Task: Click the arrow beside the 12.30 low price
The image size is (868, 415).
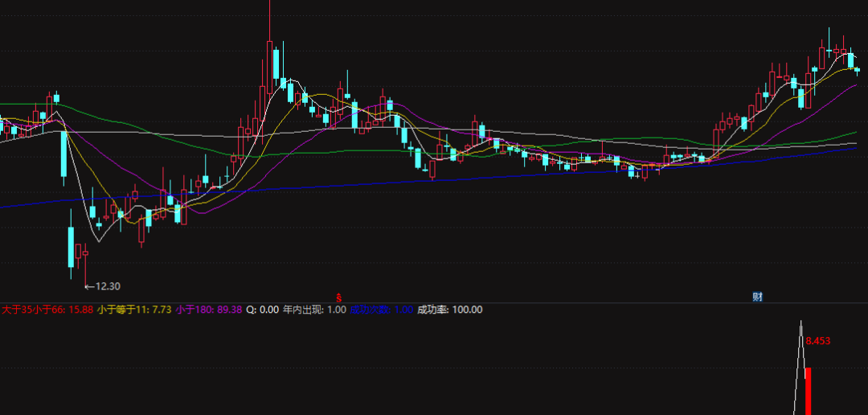Action: tap(89, 286)
